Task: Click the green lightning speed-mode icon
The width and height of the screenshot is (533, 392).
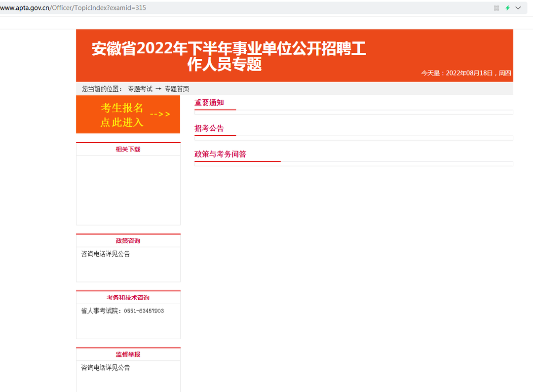Action: pyautogui.click(x=507, y=8)
